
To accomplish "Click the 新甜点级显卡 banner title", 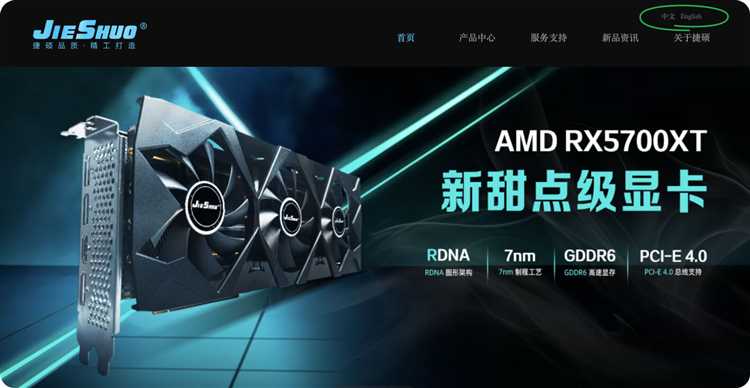I will coord(574,192).
